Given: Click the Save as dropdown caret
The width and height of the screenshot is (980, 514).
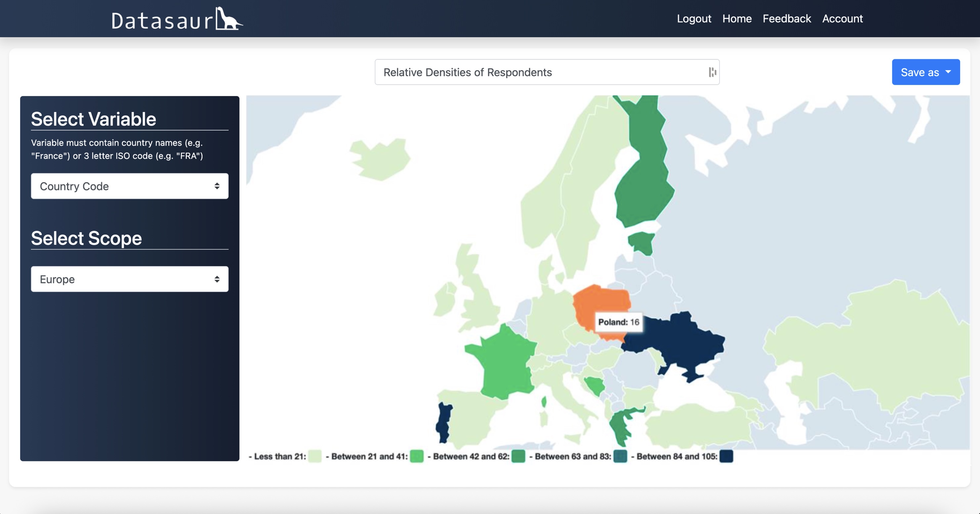Looking at the screenshot, I should tap(948, 72).
